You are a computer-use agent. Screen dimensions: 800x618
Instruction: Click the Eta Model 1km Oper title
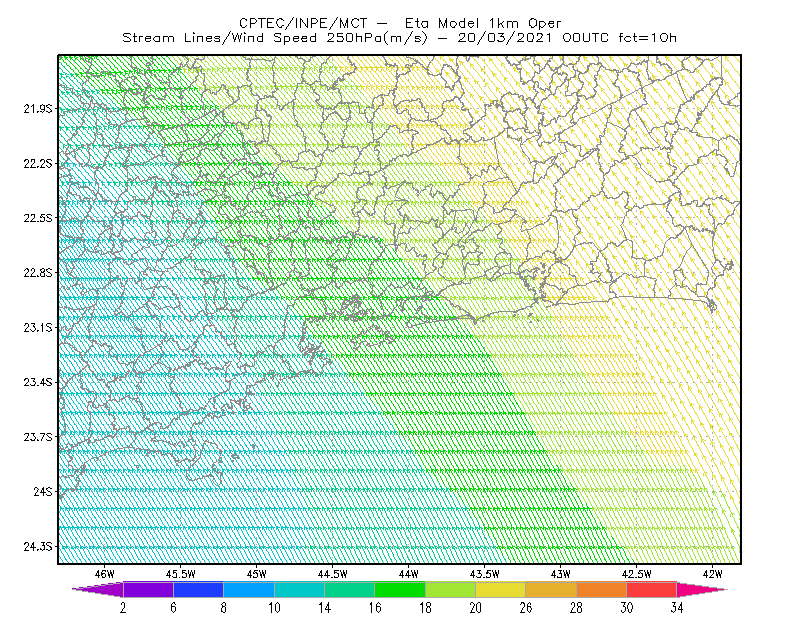tap(483, 23)
